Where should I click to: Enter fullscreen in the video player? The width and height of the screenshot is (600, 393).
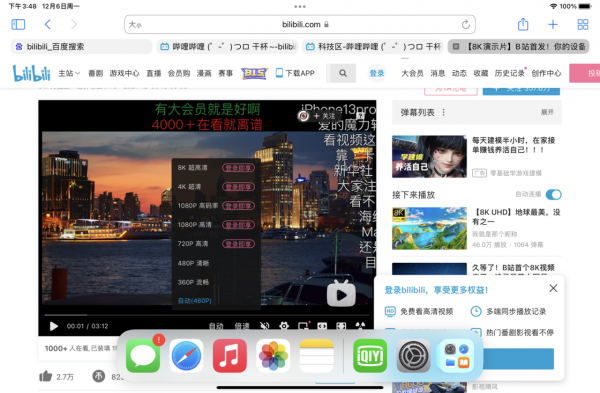pos(341,326)
